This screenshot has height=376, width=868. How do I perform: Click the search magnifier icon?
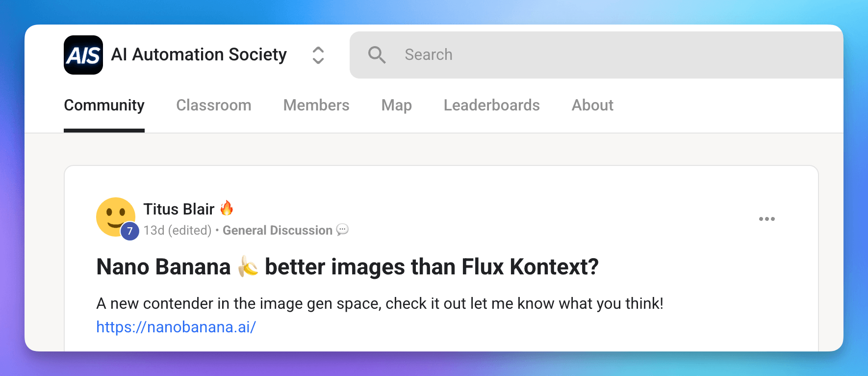(377, 55)
